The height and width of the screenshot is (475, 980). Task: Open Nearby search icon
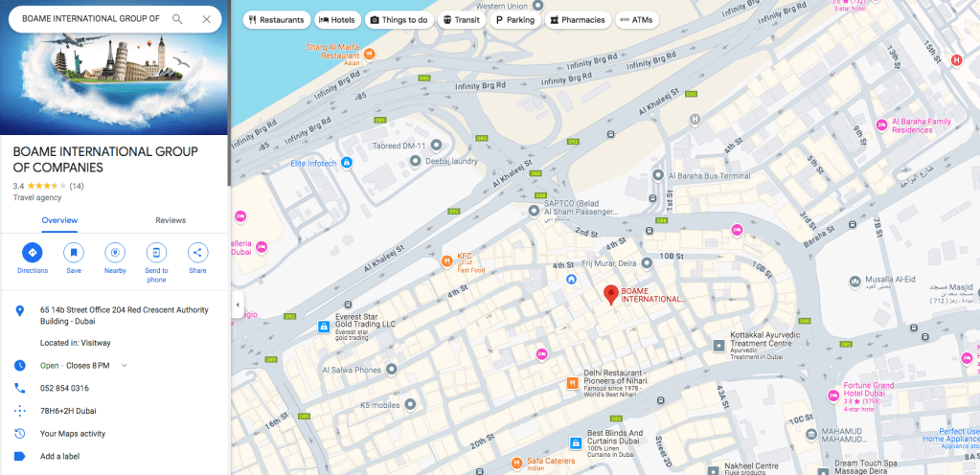(115, 253)
